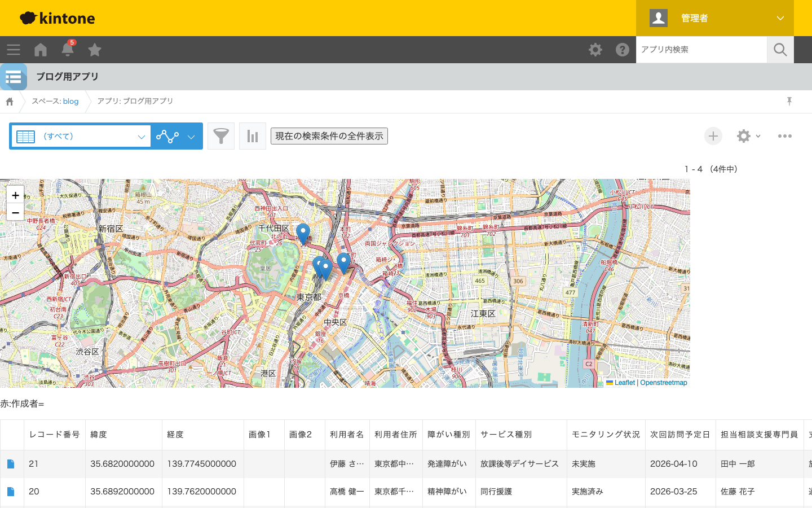The width and height of the screenshot is (812, 508).
Task: Open the app settings gear icon
Action: click(744, 136)
